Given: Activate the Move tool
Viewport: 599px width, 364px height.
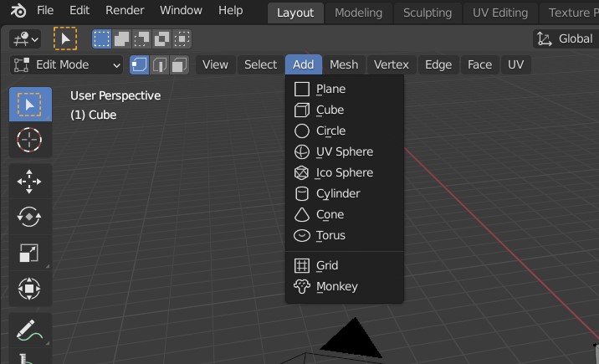Looking at the screenshot, I should [x=29, y=182].
